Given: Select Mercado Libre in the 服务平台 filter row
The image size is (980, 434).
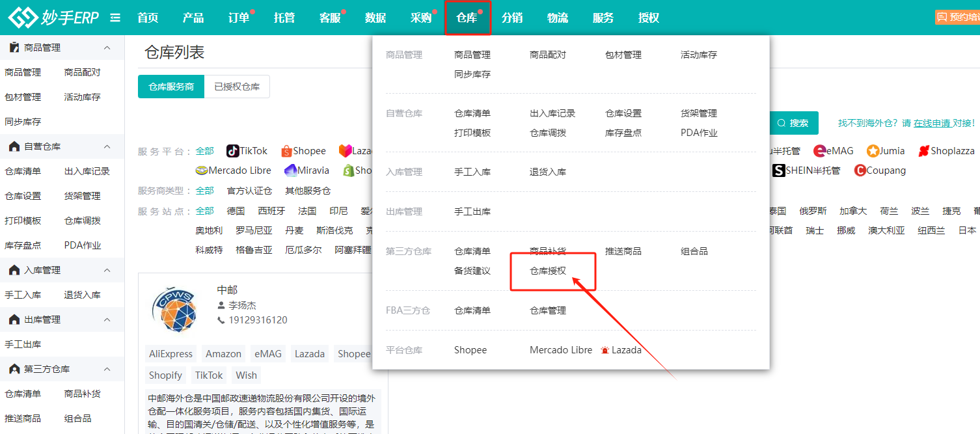Looking at the screenshot, I should [234, 170].
